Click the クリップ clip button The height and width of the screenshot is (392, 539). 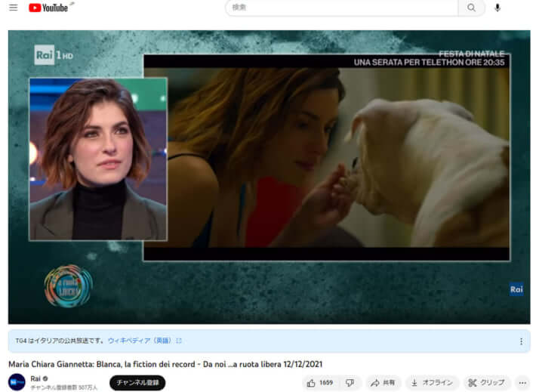tap(486, 383)
